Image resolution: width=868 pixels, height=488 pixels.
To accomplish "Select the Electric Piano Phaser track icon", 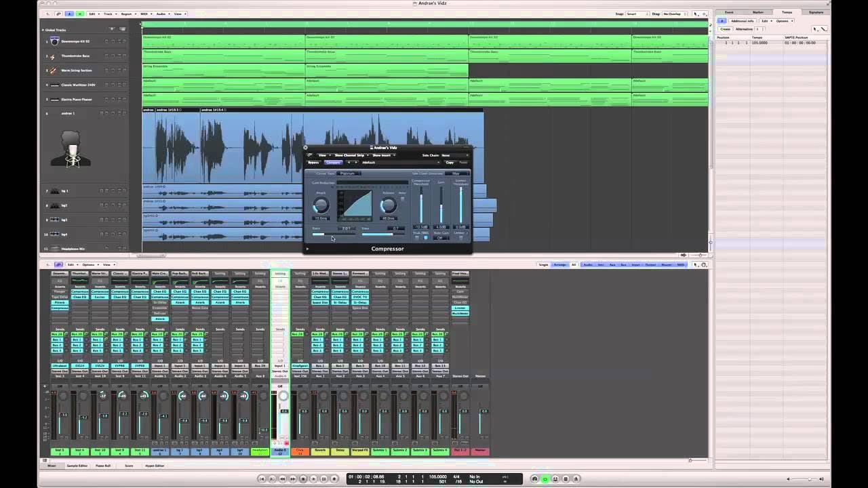I will click(x=54, y=99).
